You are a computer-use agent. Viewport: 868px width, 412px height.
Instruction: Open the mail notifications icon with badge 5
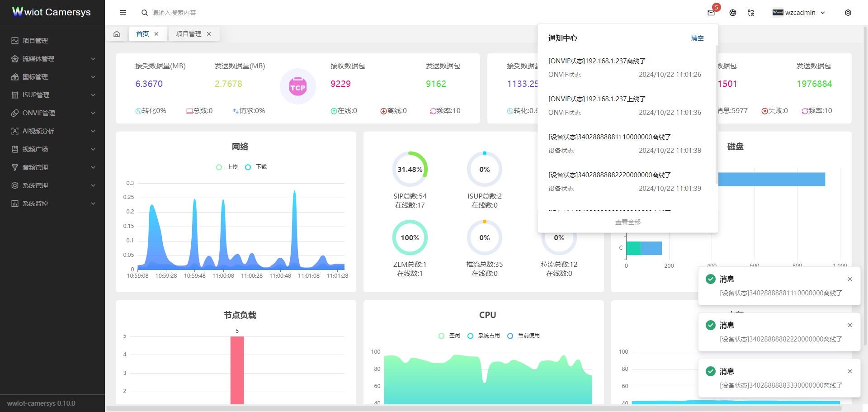[x=710, y=13]
